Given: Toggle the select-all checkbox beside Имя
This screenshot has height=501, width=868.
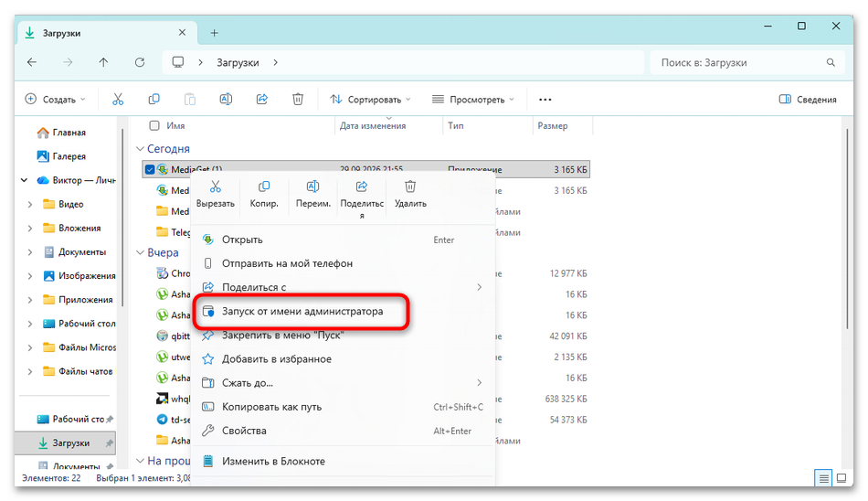Looking at the screenshot, I should [154, 126].
